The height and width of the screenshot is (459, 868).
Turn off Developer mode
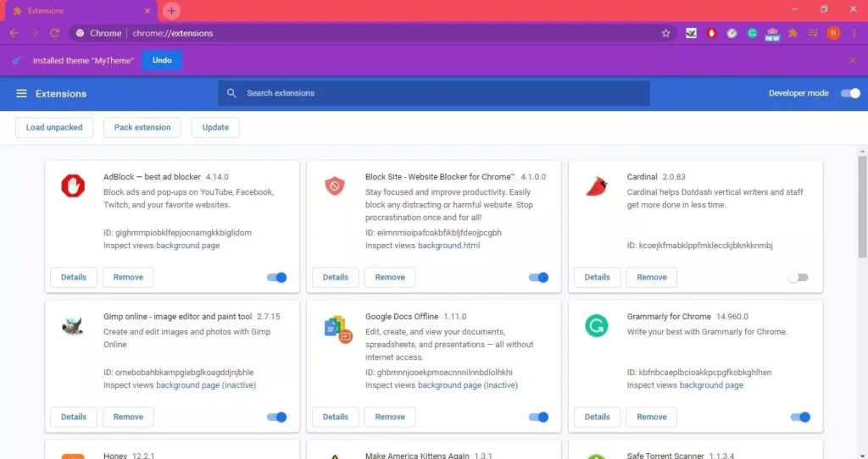pyautogui.click(x=850, y=93)
